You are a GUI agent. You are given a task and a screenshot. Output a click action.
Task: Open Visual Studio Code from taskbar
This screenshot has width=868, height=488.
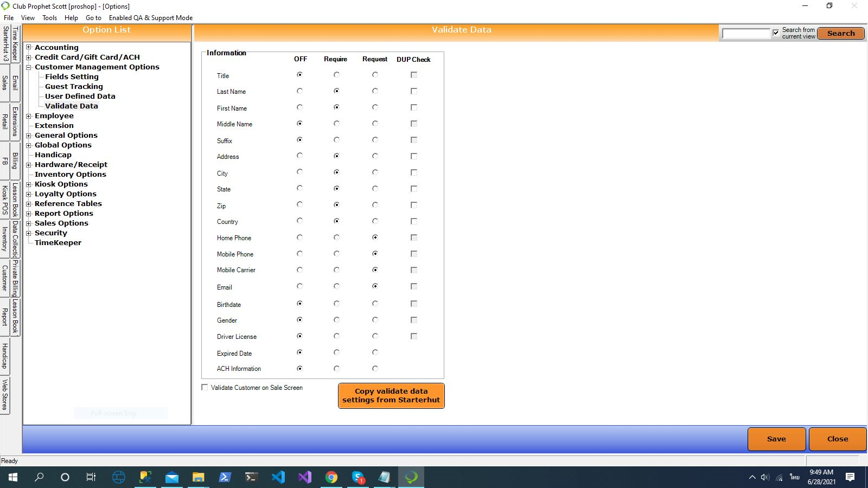point(278,477)
